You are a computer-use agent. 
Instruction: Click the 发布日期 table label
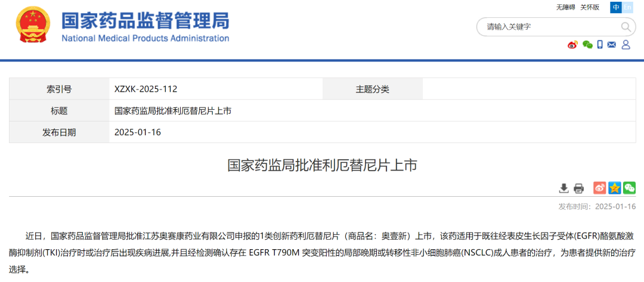(59, 132)
